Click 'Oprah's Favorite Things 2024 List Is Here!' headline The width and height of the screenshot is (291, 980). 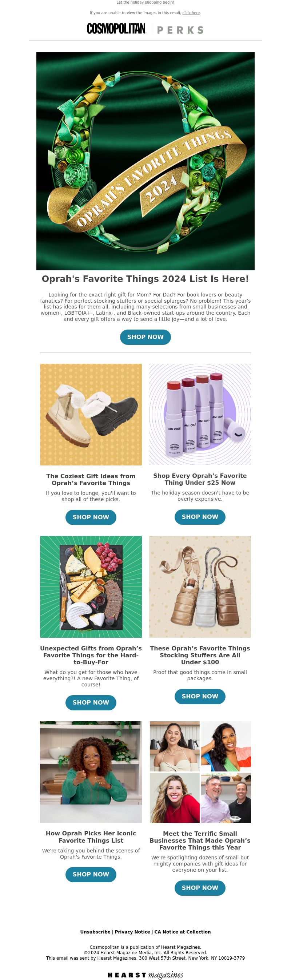click(x=145, y=279)
